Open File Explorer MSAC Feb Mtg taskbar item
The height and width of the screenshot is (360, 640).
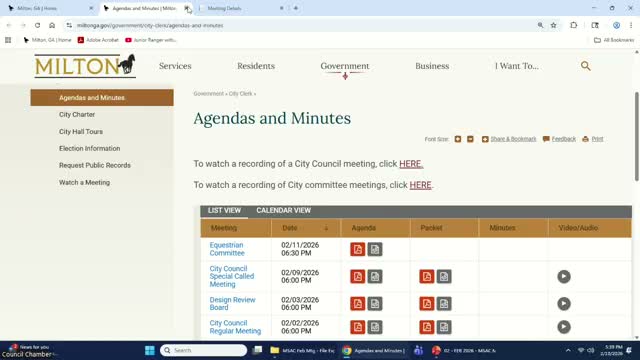pos(302,350)
